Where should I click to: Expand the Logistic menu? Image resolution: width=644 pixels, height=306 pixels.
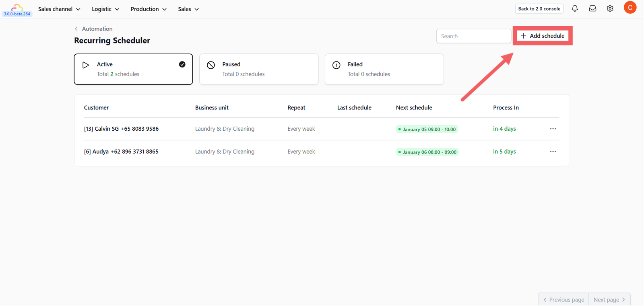pyautogui.click(x=105, y=9)
